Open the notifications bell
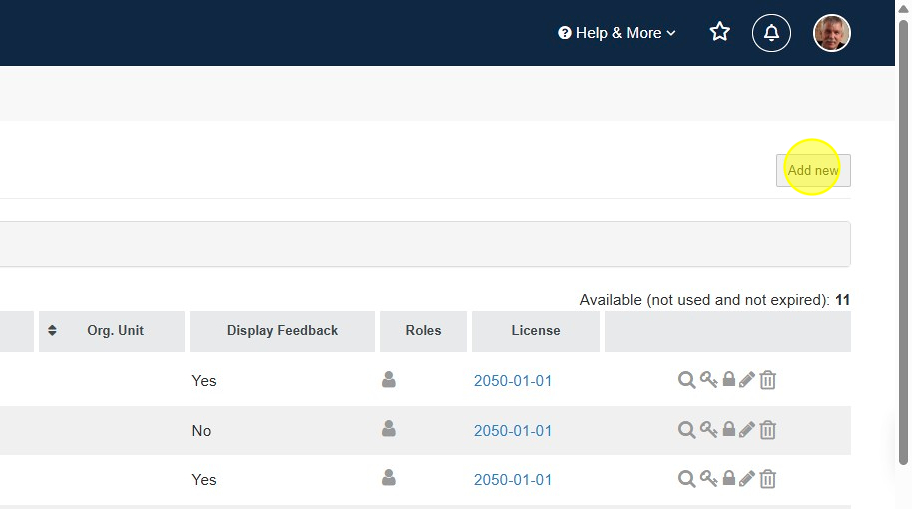 tap(771, 33)
